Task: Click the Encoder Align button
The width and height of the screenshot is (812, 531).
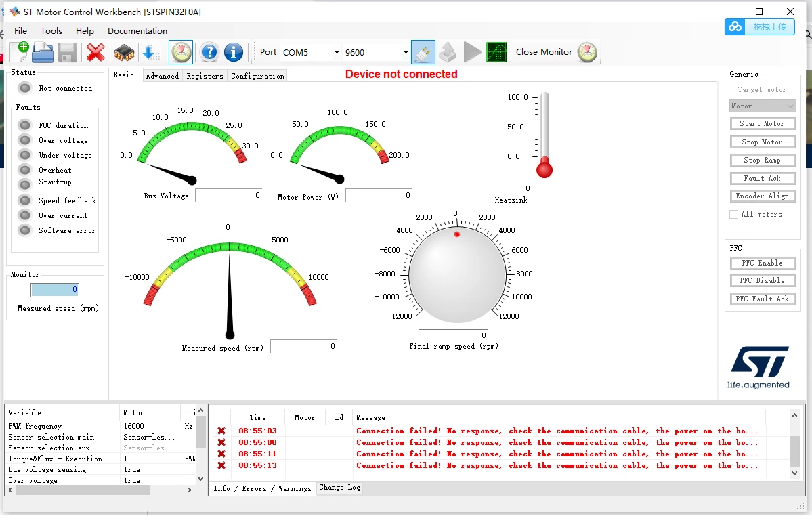Action: pos(763,196)
